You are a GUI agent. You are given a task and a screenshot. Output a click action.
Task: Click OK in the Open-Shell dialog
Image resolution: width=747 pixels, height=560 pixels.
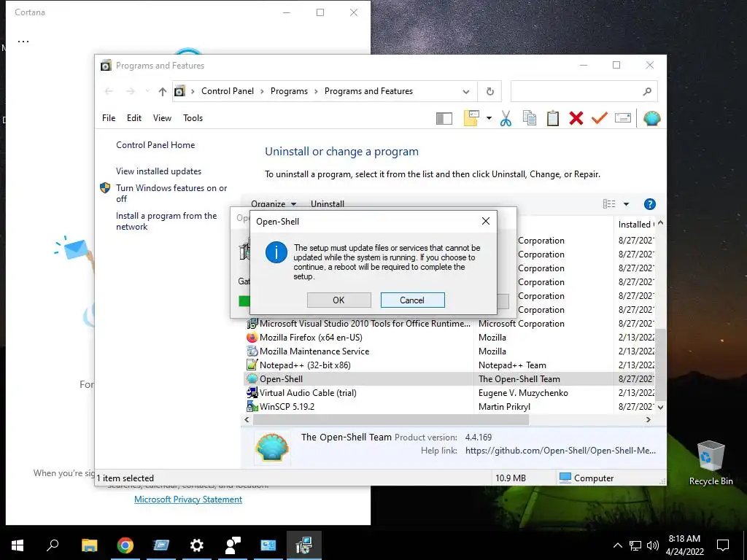point(338,300)
